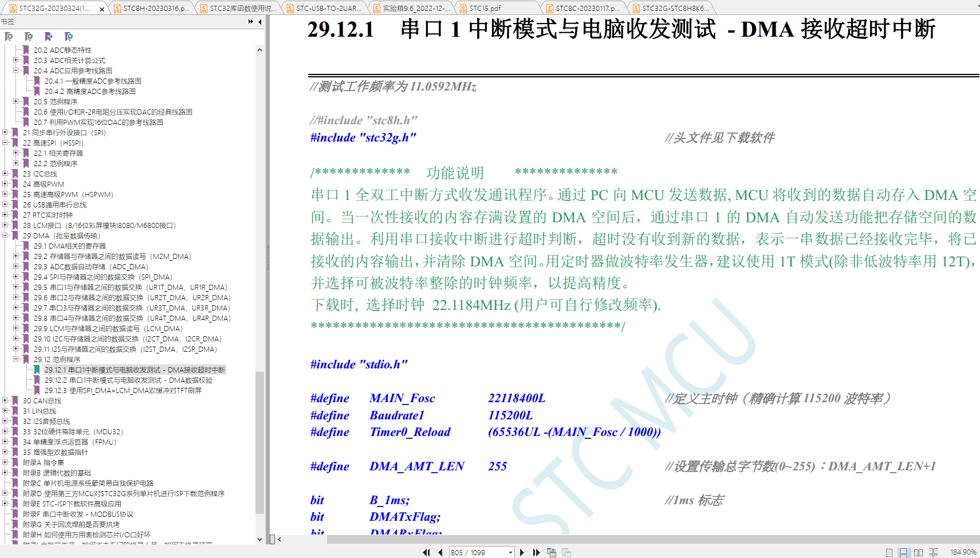Viewport: 980px width, 558px height.
Task: Open the page number dropdown arrow
Action: (x=510, y=552)
